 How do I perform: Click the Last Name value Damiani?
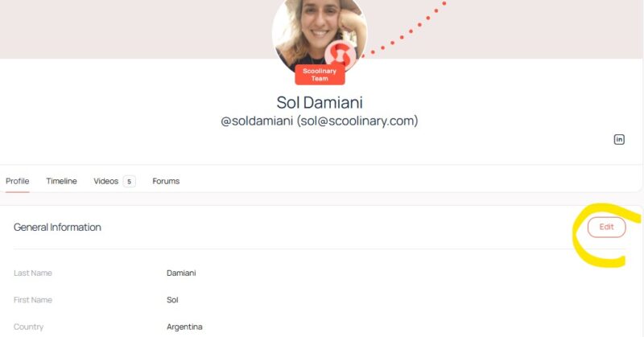(181, 273)
